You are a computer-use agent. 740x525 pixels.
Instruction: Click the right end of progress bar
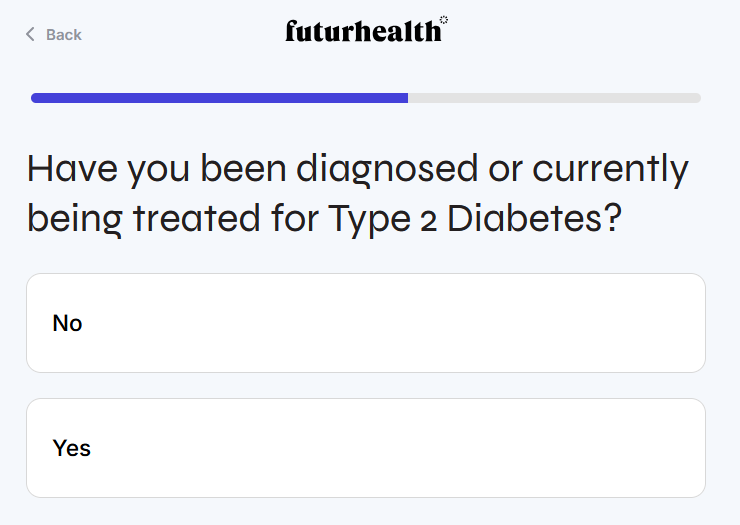coord(696,98)
